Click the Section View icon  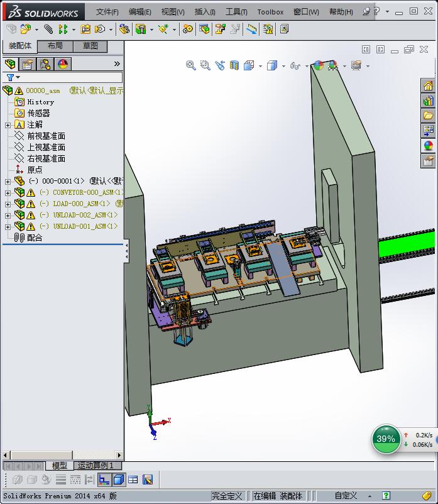coord(234,65)
